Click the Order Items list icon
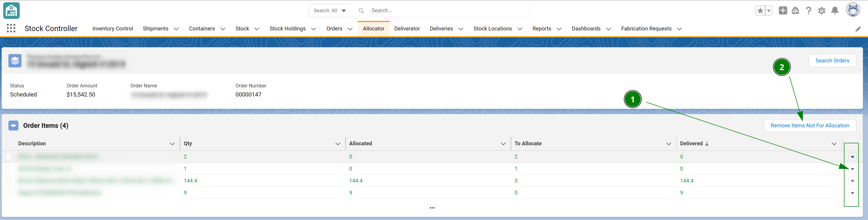This screenshot has height=220, width=868. point(13,126)
